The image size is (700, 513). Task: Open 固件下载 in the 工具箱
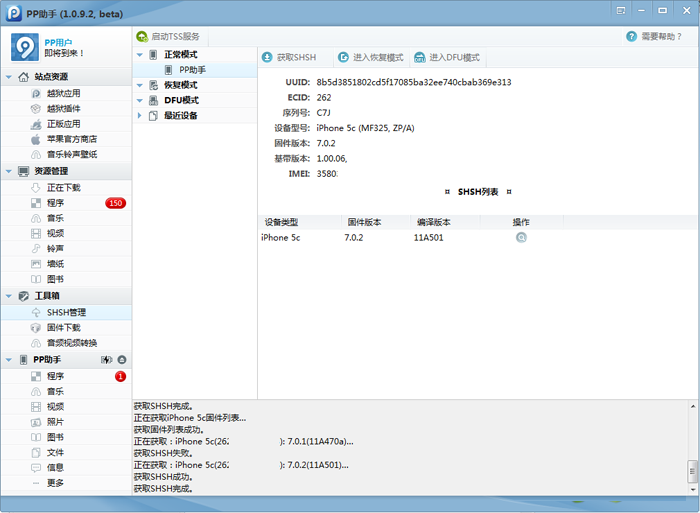click(x=64, y=328)
